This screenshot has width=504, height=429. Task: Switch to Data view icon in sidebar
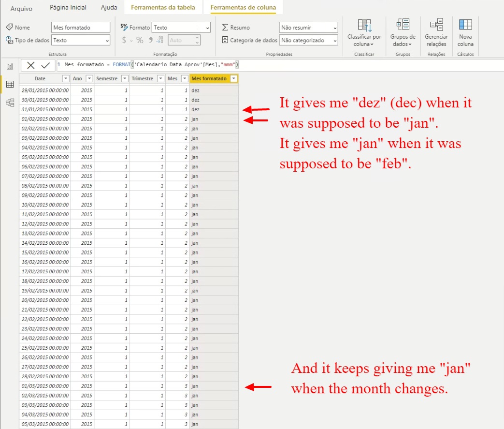coord(10,84)
